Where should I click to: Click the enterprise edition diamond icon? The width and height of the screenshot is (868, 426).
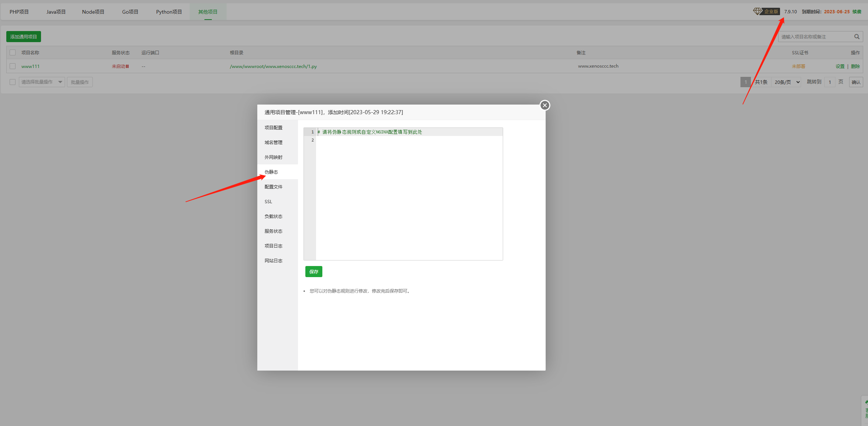tap(757, 11)
